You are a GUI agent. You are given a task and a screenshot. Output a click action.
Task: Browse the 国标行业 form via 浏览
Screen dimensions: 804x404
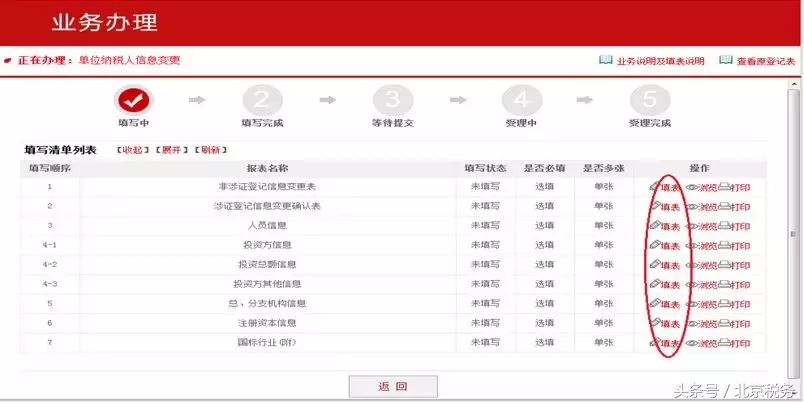point(701,344)
